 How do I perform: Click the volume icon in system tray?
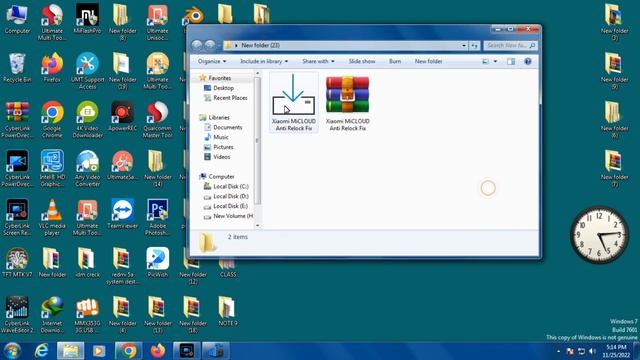click(593, 351)
